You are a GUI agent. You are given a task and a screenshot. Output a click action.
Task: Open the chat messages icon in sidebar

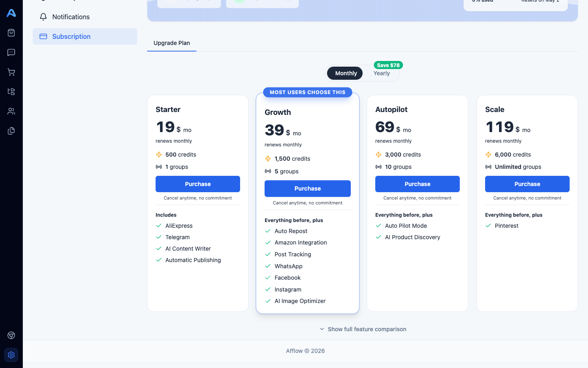click(11, 52)
